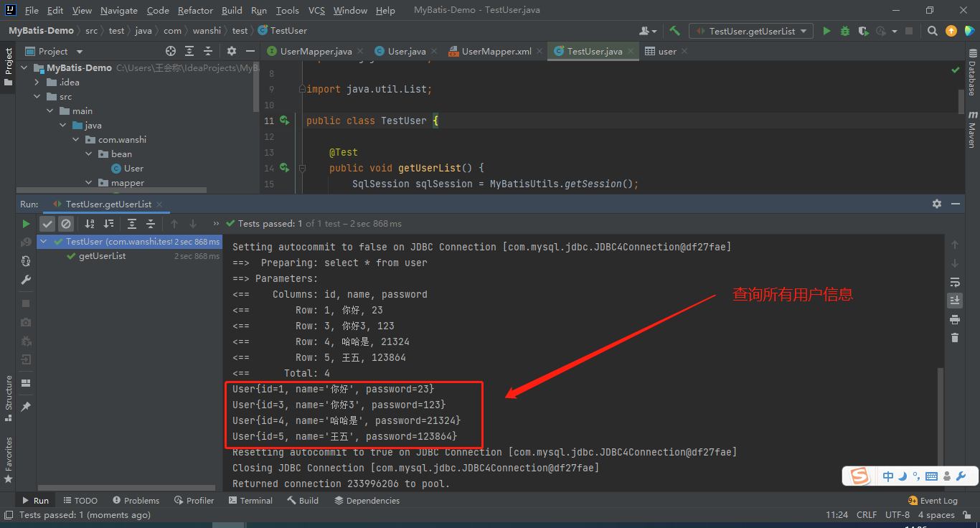Toggle soft-wrap in console side toolbar

[x=955, y=282]
